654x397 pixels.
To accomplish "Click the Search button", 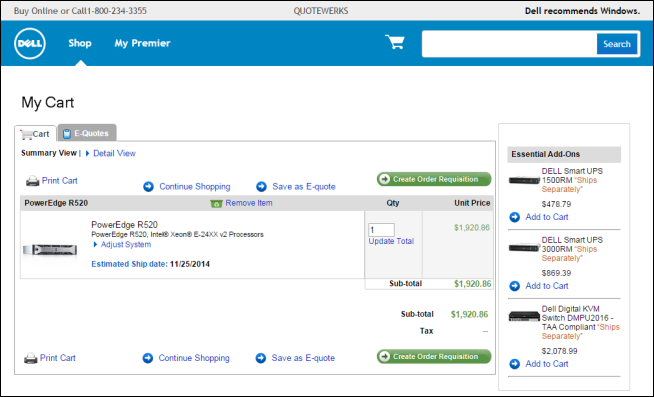I will pyautogui.click(x=616, y=44).
